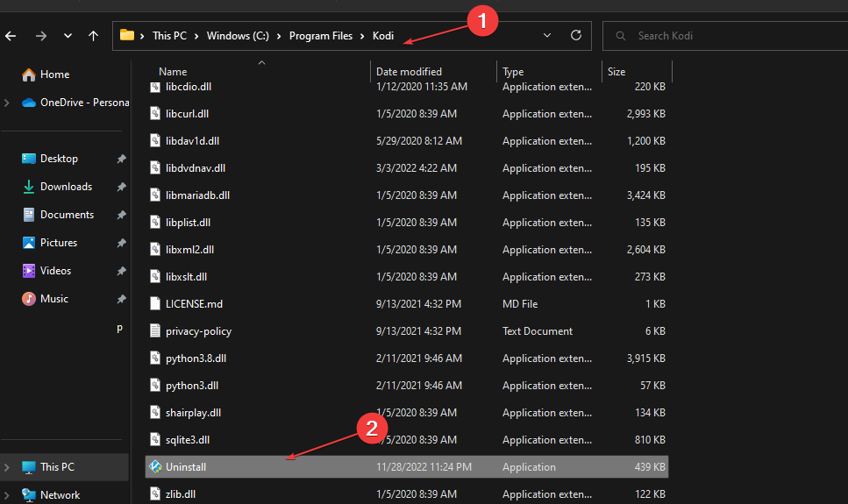Select Network in navigation pane
This screenshot has width=848, height=504.
[50, 495]
